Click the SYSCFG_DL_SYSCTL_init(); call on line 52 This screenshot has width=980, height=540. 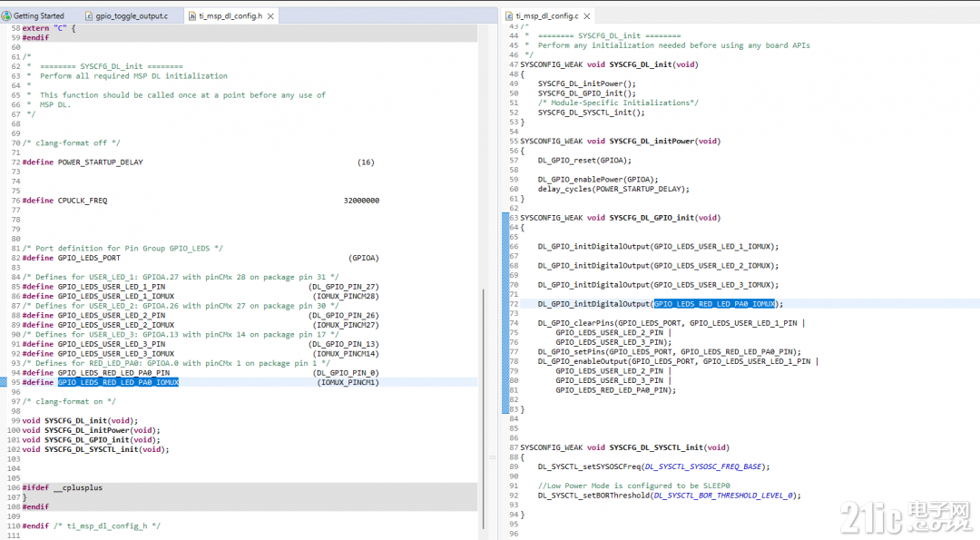coord(592,113)
